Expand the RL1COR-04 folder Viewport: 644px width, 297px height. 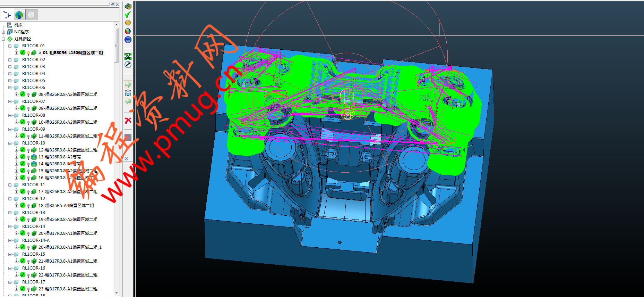pyautogui.click(x=10, y=74)
